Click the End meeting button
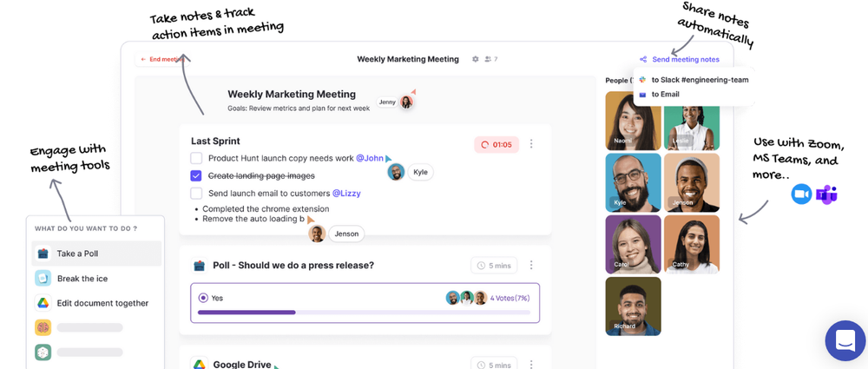 pyautogui.click(x=161, y=59)
